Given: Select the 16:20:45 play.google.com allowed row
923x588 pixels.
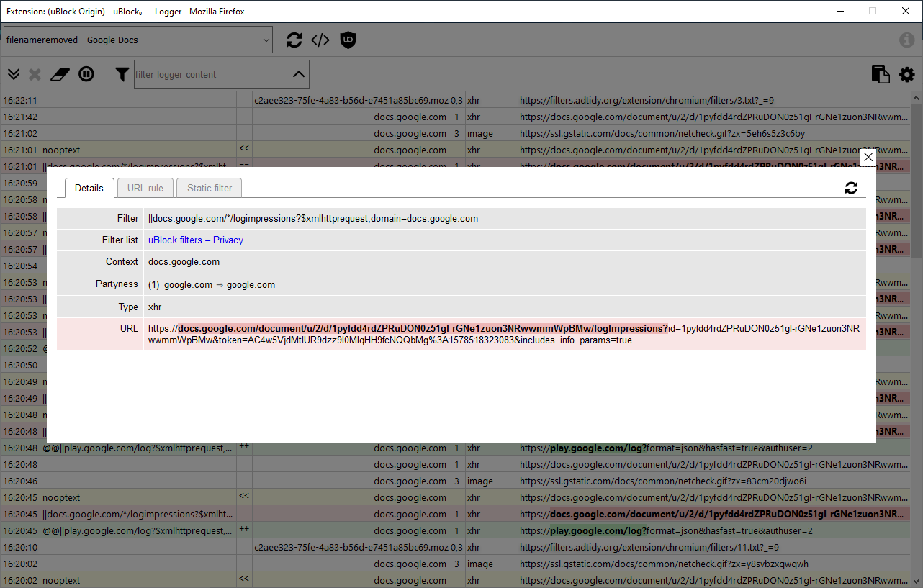Looking at the screenshot, I should pos(456,530).
